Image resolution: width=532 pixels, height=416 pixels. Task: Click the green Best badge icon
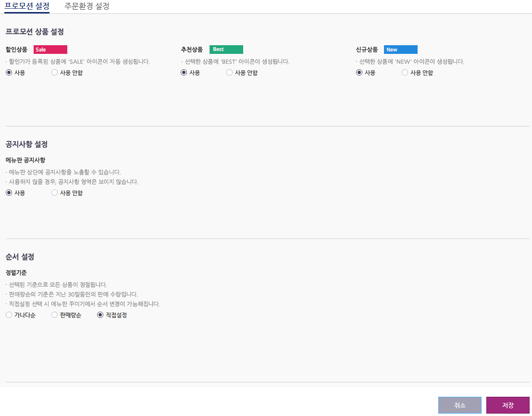click(x=226, y=50)
